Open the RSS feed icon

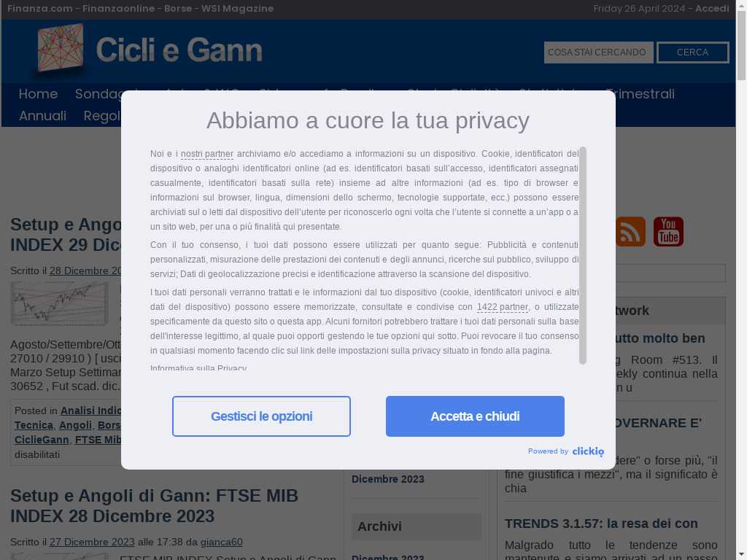click(x=630, y=232)
